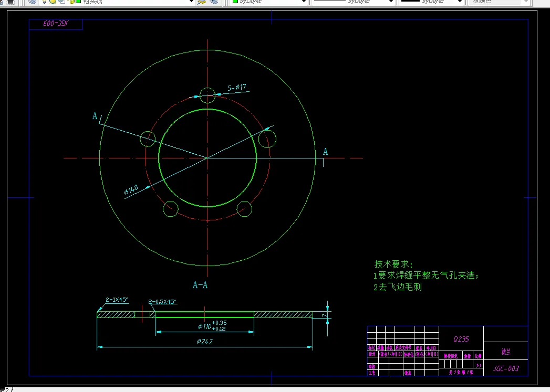Open the ByLayer lineweight dropdown
Image resolution: width=550 pixels, height=392 pixels.
pos(460,2)
